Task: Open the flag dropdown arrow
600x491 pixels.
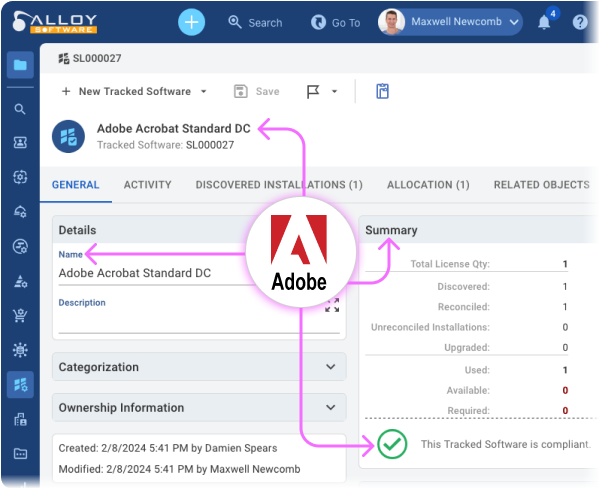Action: coord(334,91)
